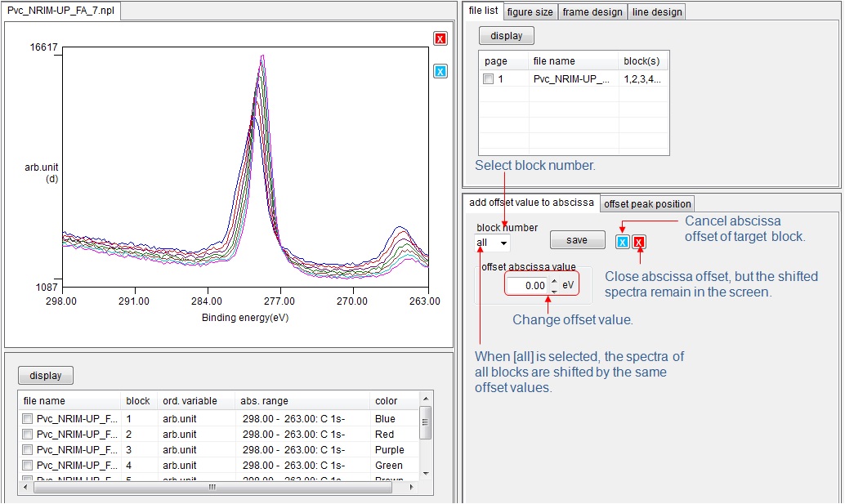
Task: Open the frame design tab
Action: point(592,12)
